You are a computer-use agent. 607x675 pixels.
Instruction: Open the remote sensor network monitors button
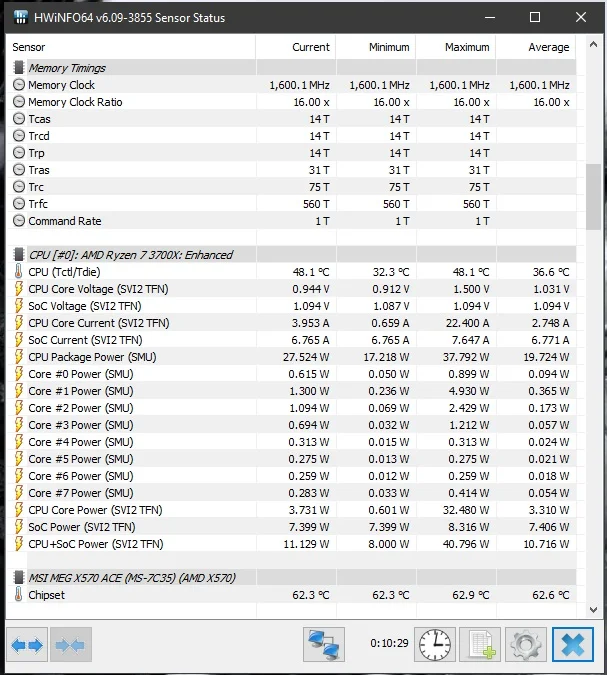click(324, 644)
